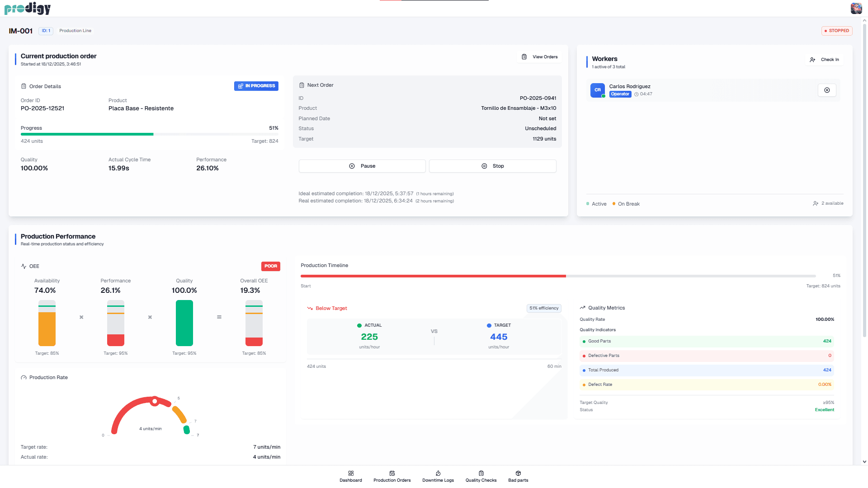
Task: Click the IN PROGRESS order badge
Action: (256, 86)
